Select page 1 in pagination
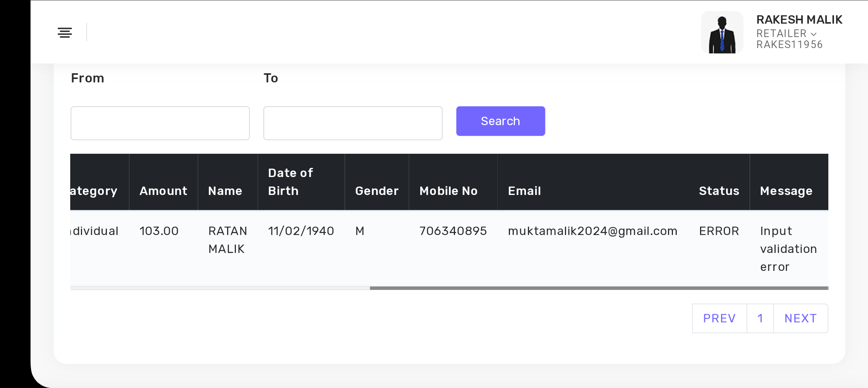The image size is (868, 388). [760, 318]
